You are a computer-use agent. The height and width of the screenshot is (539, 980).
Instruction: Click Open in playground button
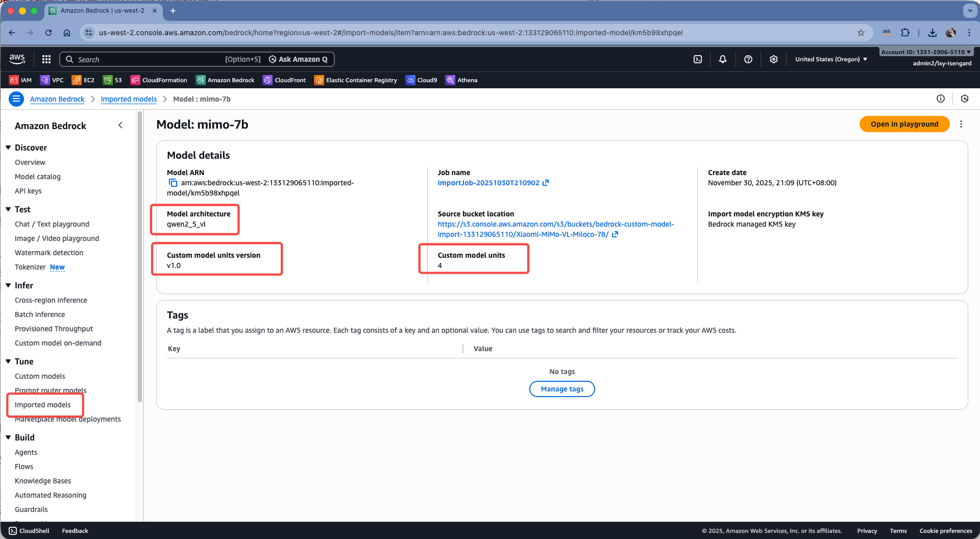(x=904, y=124)
